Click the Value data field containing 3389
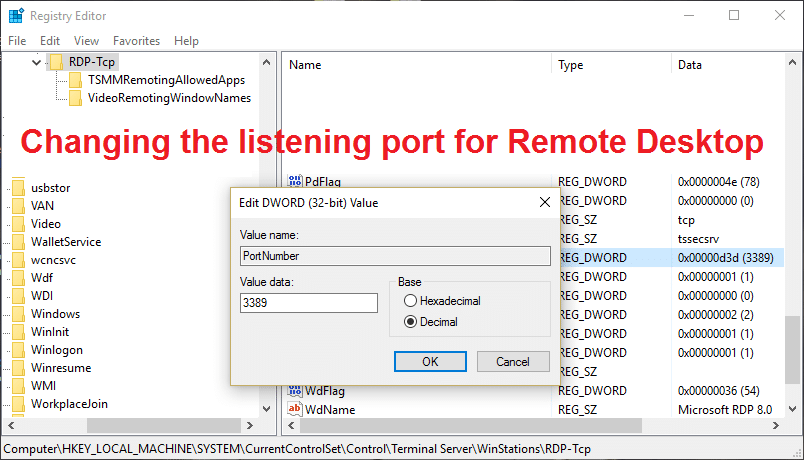Image resolution: width=804 pixels, height=460 pixels. coord(309,303)
